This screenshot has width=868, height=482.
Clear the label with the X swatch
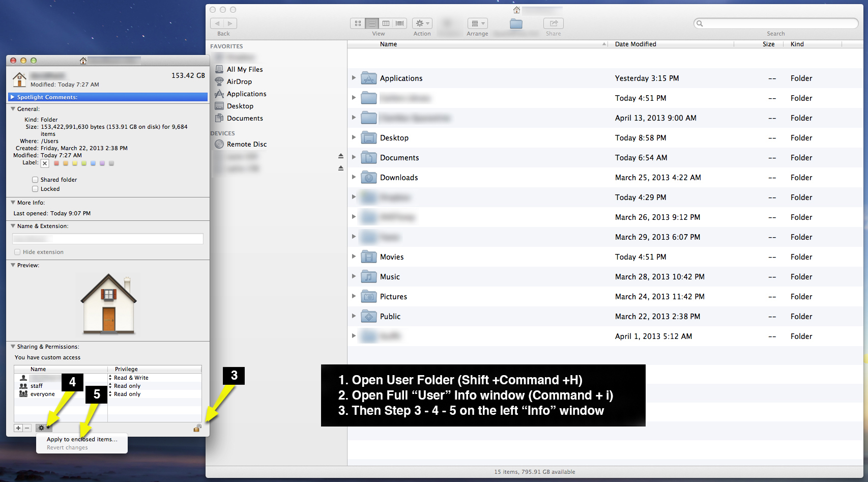click(45, 163)
